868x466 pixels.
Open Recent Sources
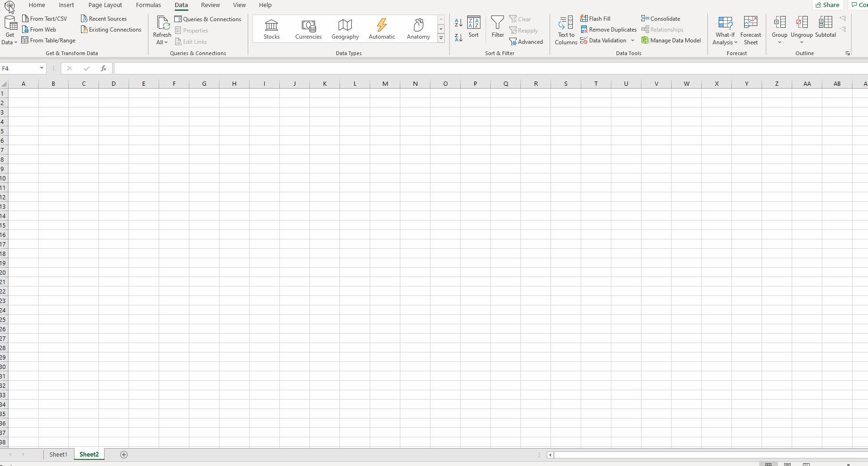104,19
